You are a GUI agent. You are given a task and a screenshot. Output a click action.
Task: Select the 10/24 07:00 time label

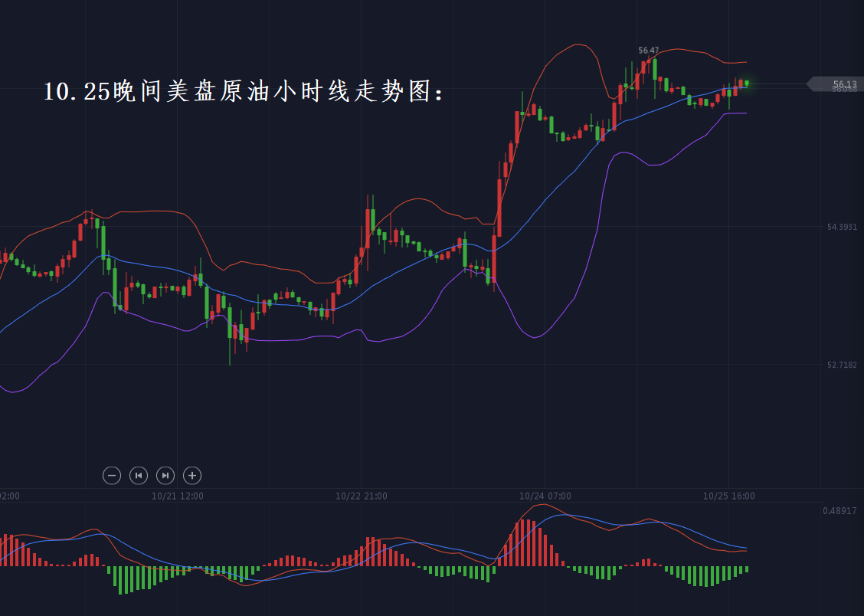pos(545,496)
